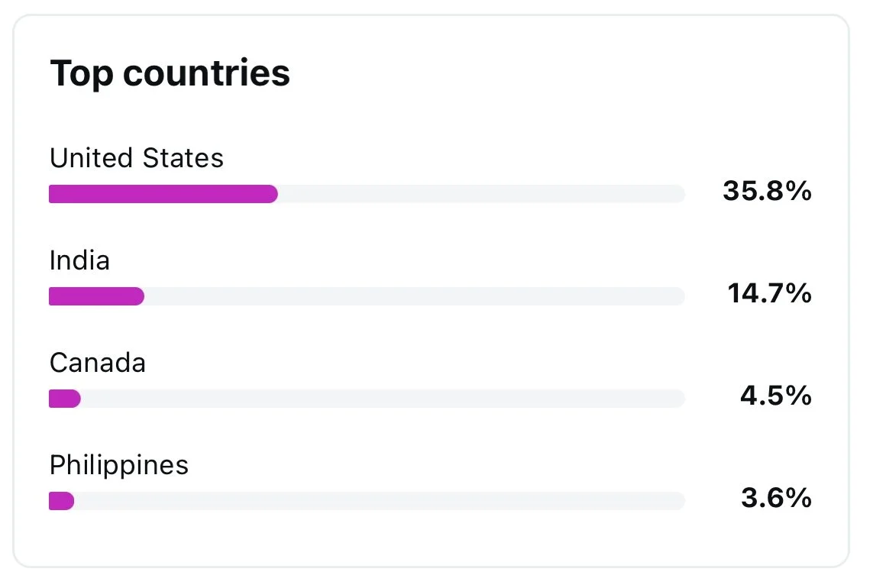
Task: Click empty card area below Philippines bar
Action: point(428,539)
